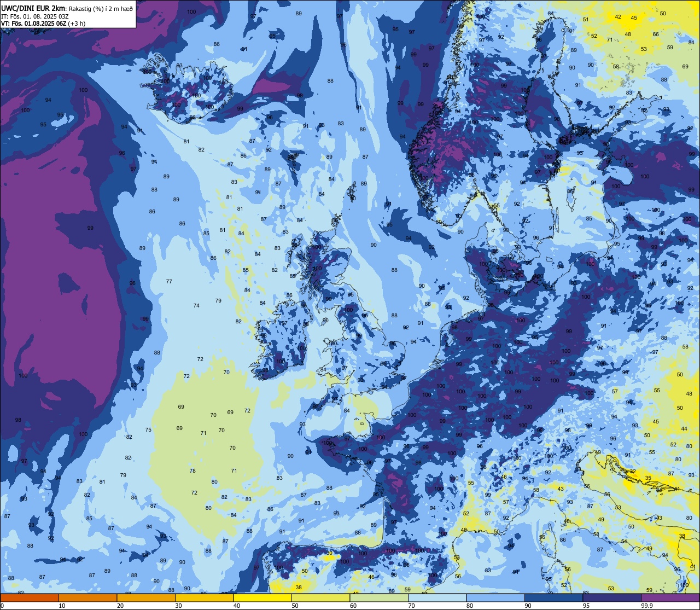The height and width of the screenshot is (610, 700).
Task: Click the legend tick label "20"
Action: coord(120,606)
